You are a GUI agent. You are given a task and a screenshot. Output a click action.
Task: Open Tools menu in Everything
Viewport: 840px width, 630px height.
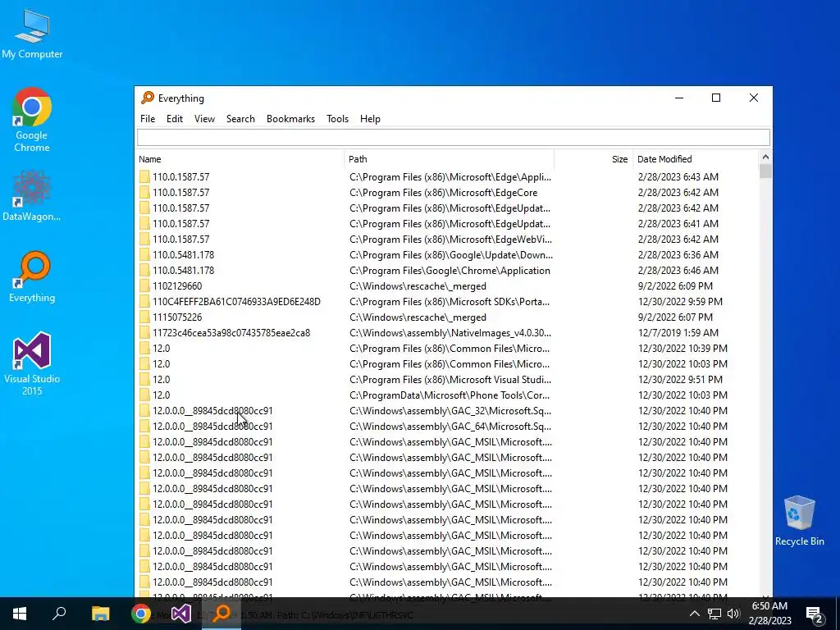(337, 119)
